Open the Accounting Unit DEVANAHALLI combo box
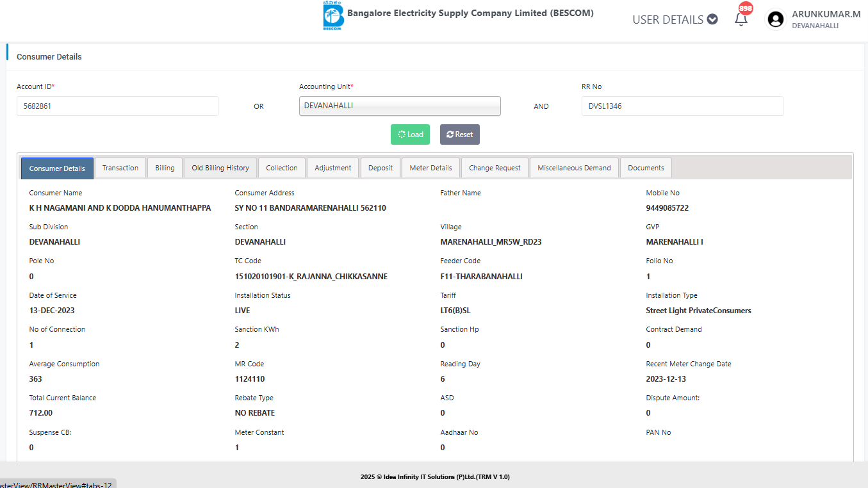 400,106
